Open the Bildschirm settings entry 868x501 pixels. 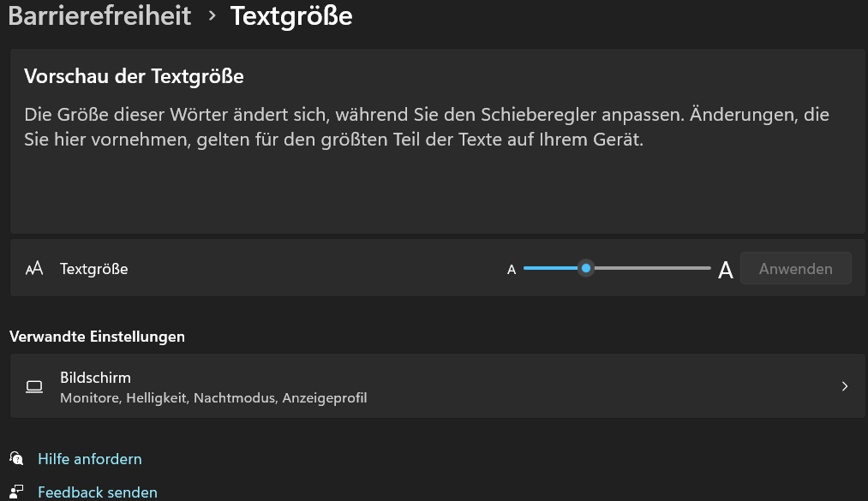[437, 386]
